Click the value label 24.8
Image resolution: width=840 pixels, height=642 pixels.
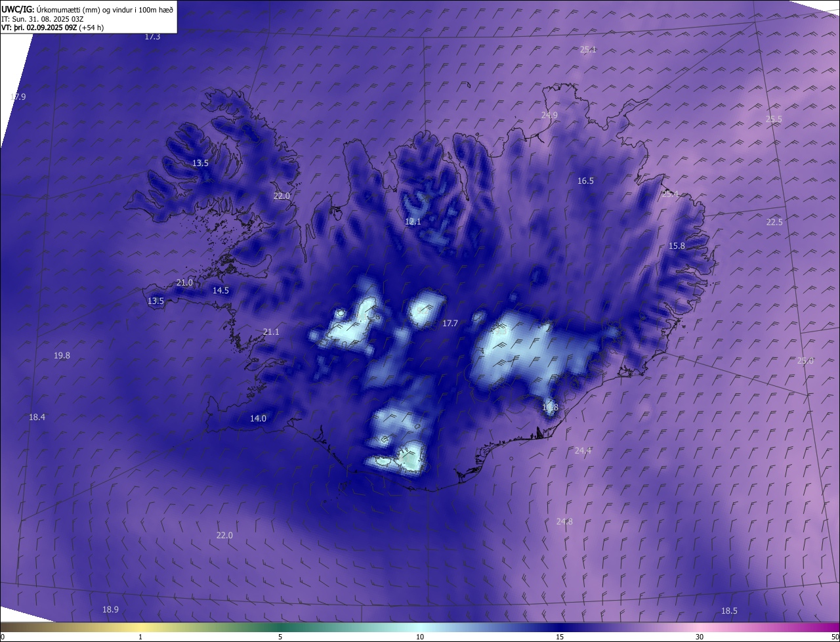tap(564, 521)
